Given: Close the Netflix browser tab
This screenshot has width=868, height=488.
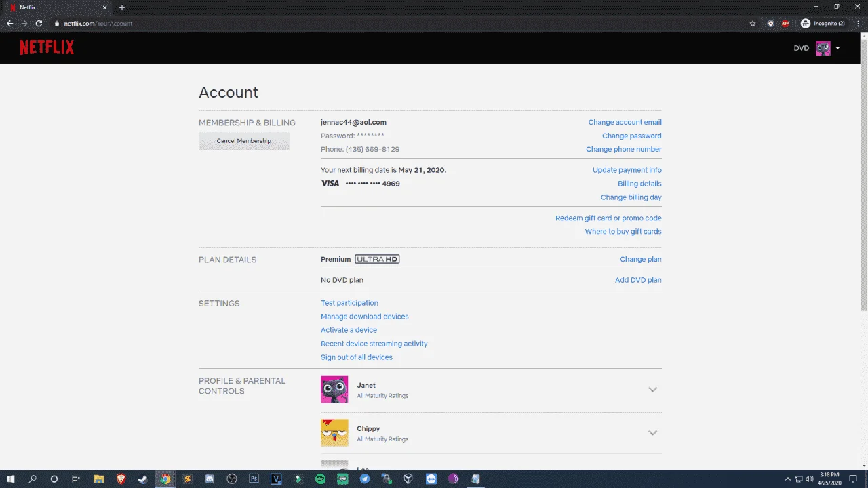Looking at the screenshot, I should (104, 7).
